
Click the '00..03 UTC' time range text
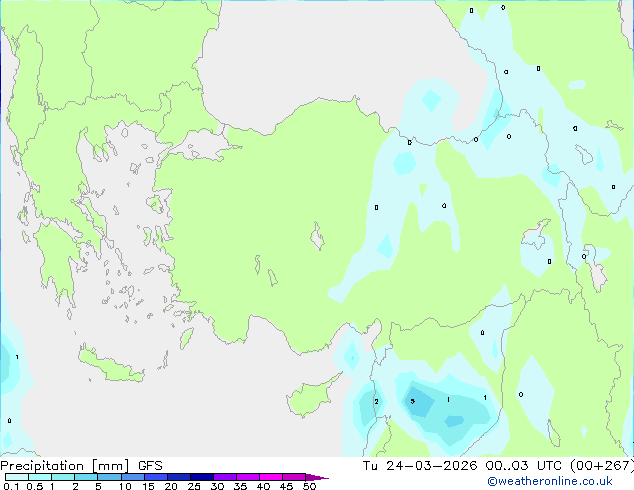[x=524, y=466]
